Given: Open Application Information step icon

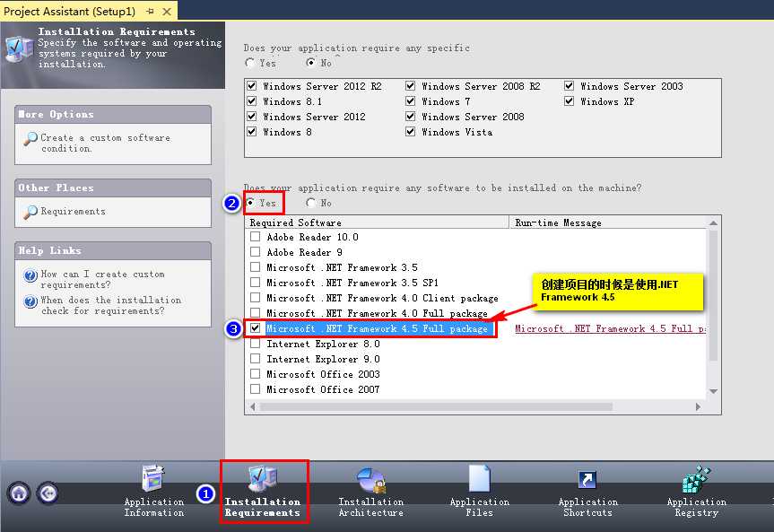Looking at the screenshot, I should pos(153,478).
